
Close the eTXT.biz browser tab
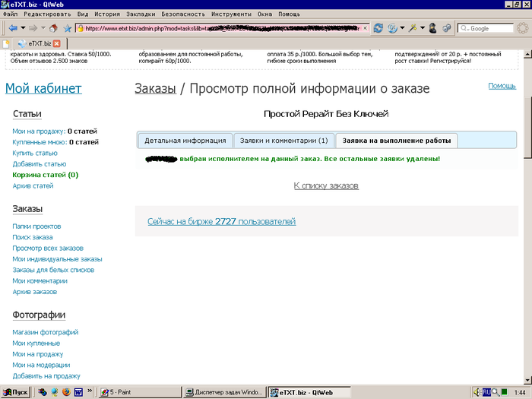56,43
